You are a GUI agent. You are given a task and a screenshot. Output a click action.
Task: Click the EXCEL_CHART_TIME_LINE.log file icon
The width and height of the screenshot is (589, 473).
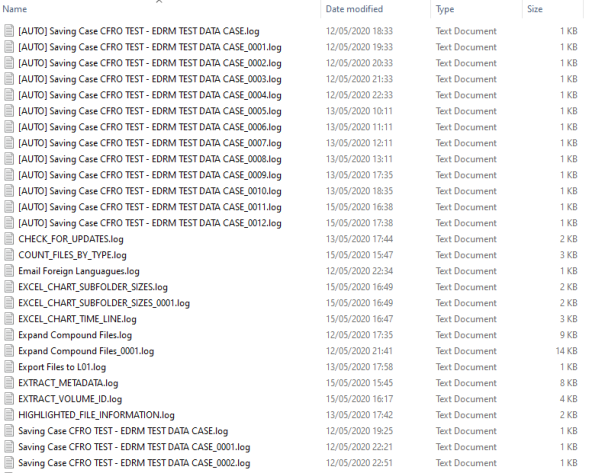click(x=9, y=319)
